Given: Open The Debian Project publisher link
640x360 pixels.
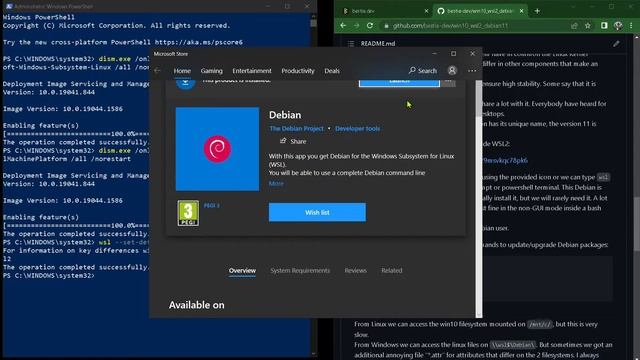Looking at the screenshot, I should (296, 129).
